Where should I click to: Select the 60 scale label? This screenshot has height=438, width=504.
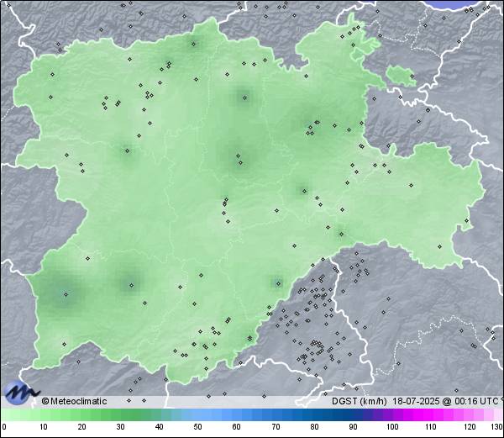pyautogui.click(x=237, y=427)
